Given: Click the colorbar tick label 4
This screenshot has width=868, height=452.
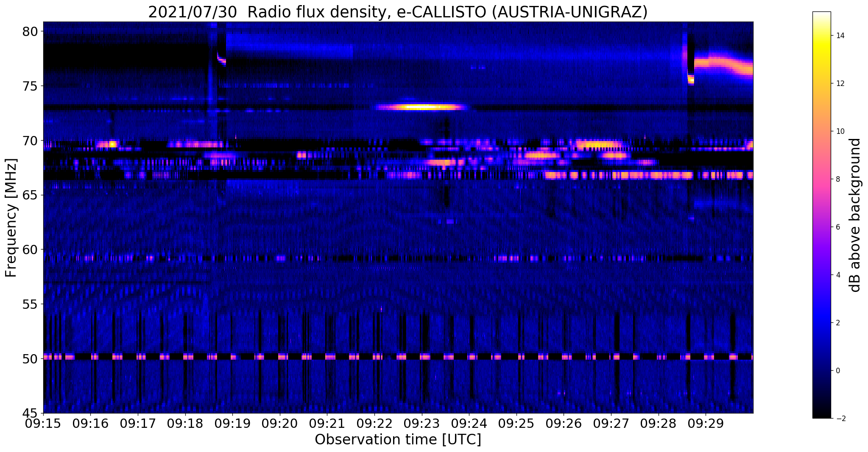Looking at the screenshot, I should pyautogui.click(x=837, y=275).
